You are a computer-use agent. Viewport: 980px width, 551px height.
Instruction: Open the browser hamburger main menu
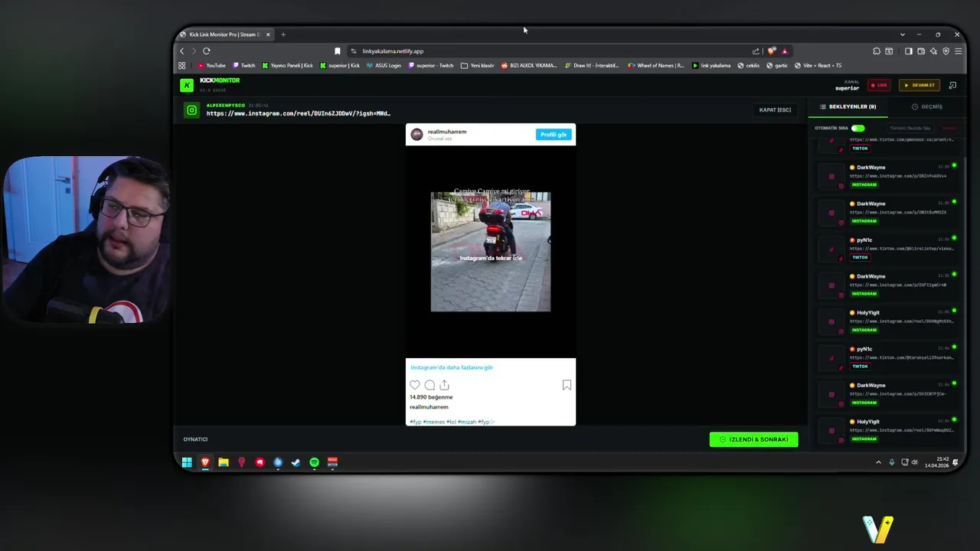tap(959, 51)
